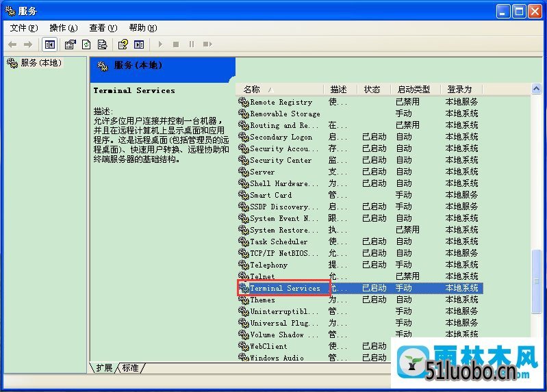
Task: Select the System Event N... service
Action: [283, 218]
